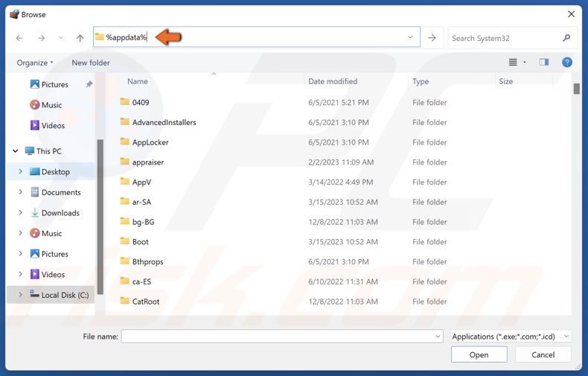Select Videos in quick access
This screenshot has height=376, width=588.
pos(47,125)
